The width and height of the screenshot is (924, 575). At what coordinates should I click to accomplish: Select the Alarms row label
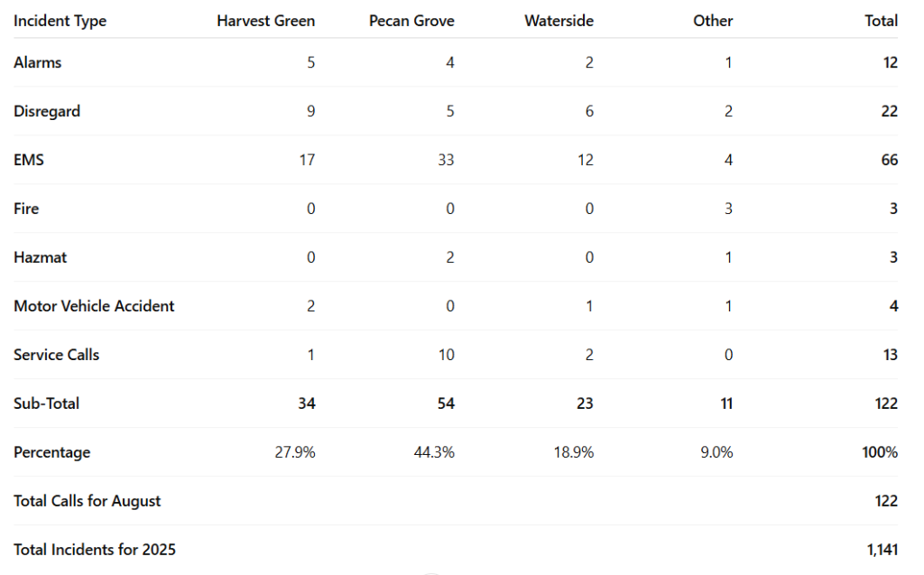click(x=38, y=62)
